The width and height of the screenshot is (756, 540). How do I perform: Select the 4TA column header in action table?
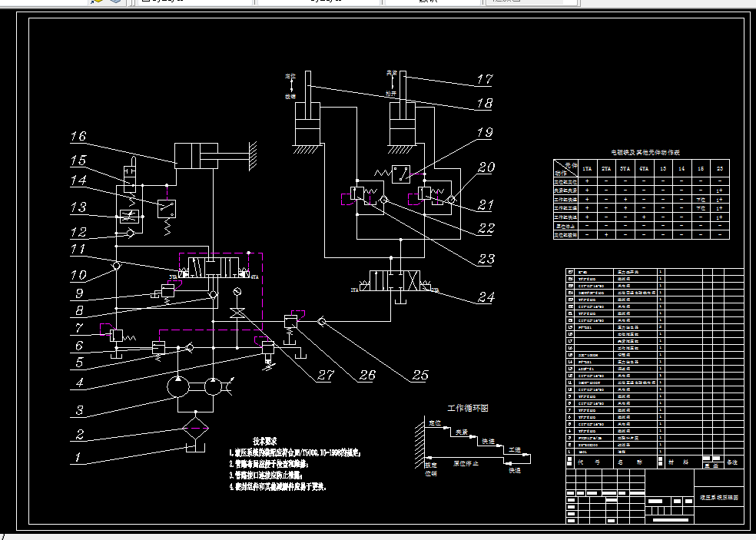(x=644, y=169)
